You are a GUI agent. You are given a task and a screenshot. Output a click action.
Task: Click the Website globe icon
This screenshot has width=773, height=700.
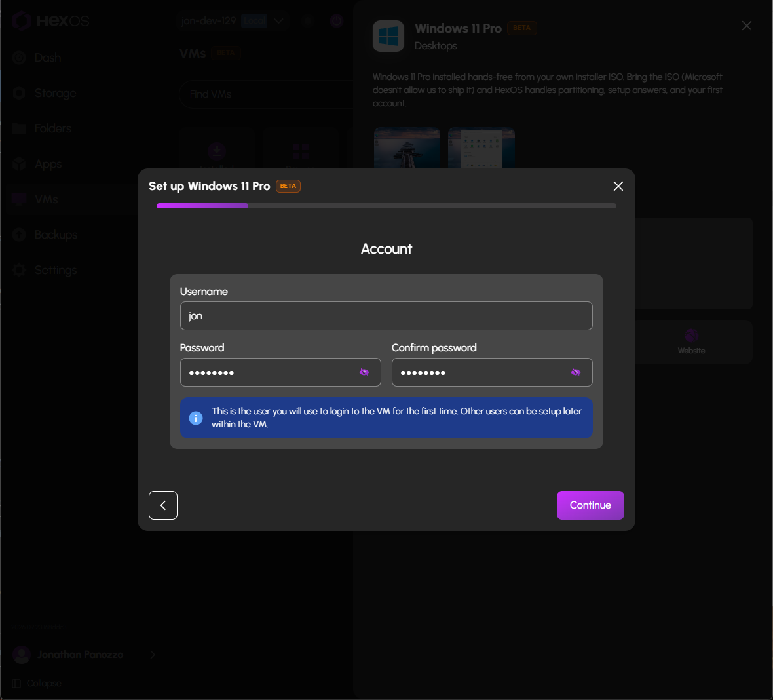point(691,336)
